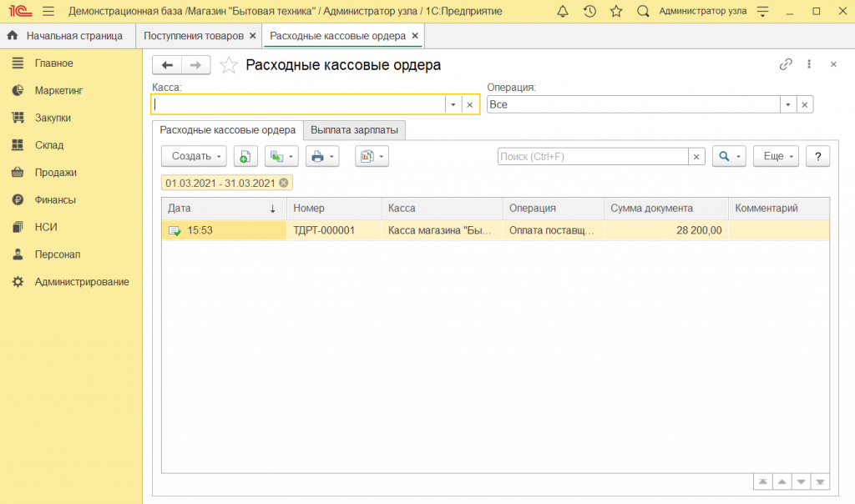The width and height of the screenshot is (855, 504).
Task: Open the Продажи section
Action: [55, 173]
